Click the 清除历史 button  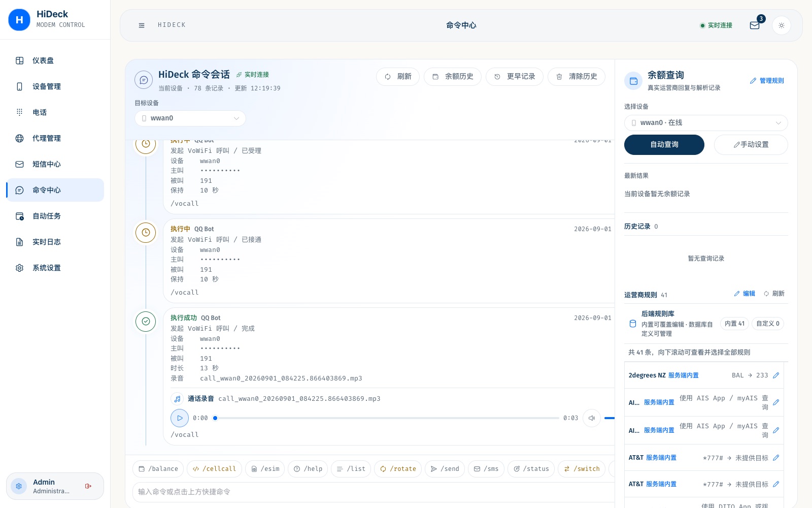[x=577, y=77]
